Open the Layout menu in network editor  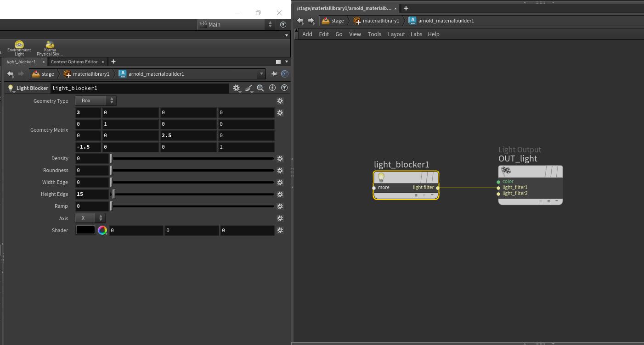point(396,34)
